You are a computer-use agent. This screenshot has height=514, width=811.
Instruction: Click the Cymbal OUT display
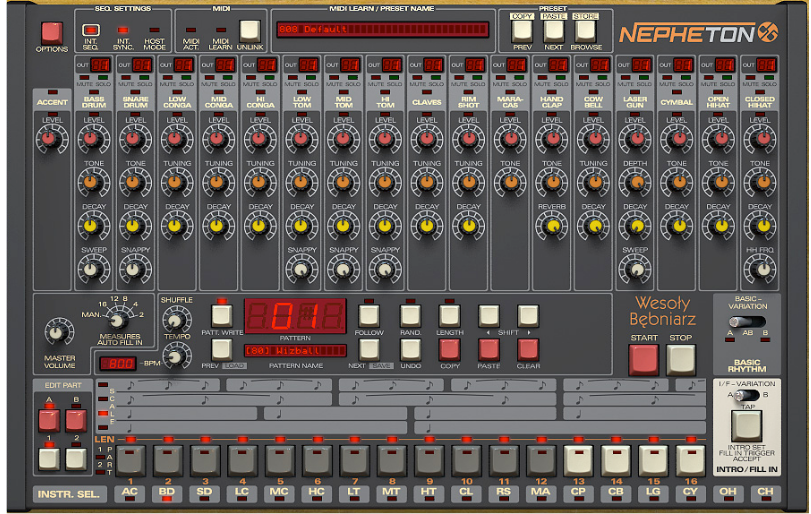pyautogui.click(x=683, y=65)
